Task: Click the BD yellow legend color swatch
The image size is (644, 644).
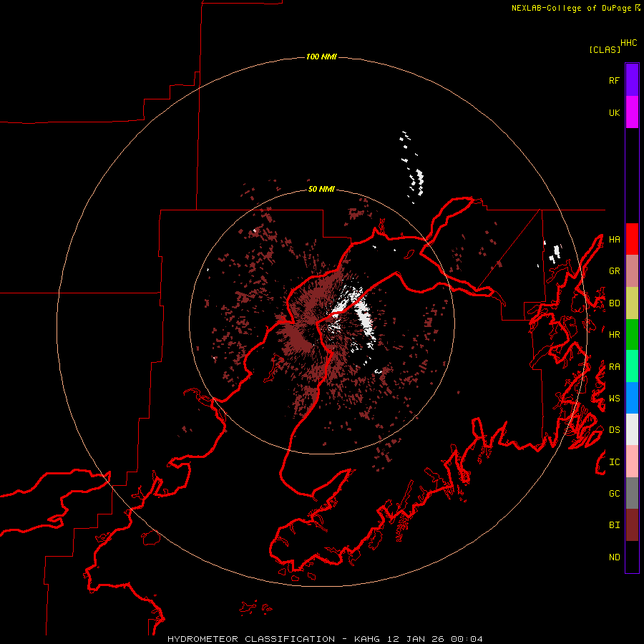Action: (x=632, y=303)
